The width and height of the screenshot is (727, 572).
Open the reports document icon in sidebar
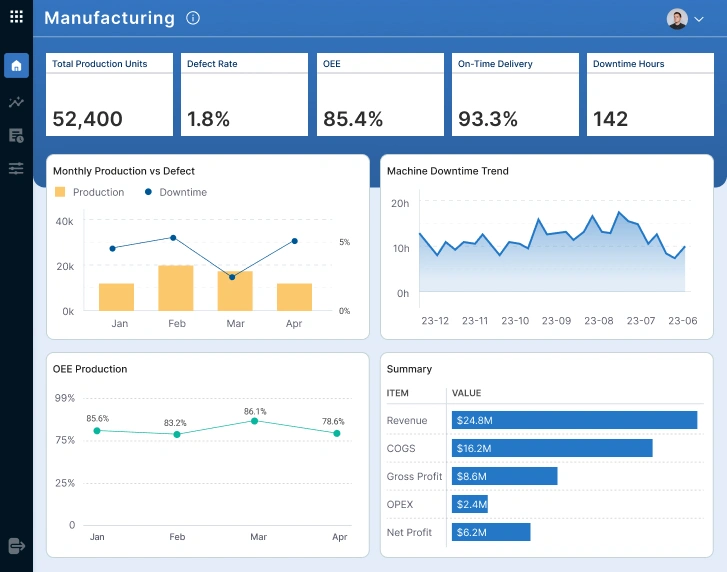coord(16,135)
